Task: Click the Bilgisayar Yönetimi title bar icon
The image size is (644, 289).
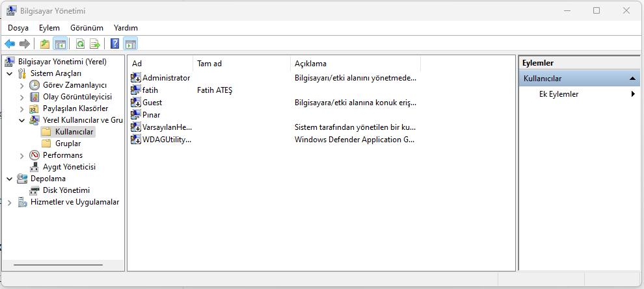Action: click(12, 10)
